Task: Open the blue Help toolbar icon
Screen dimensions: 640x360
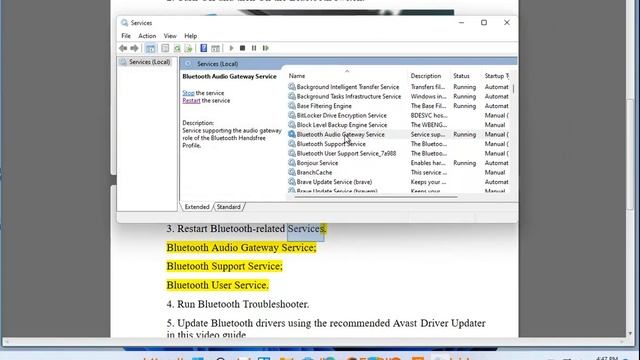Action: (x=203, y=48)
